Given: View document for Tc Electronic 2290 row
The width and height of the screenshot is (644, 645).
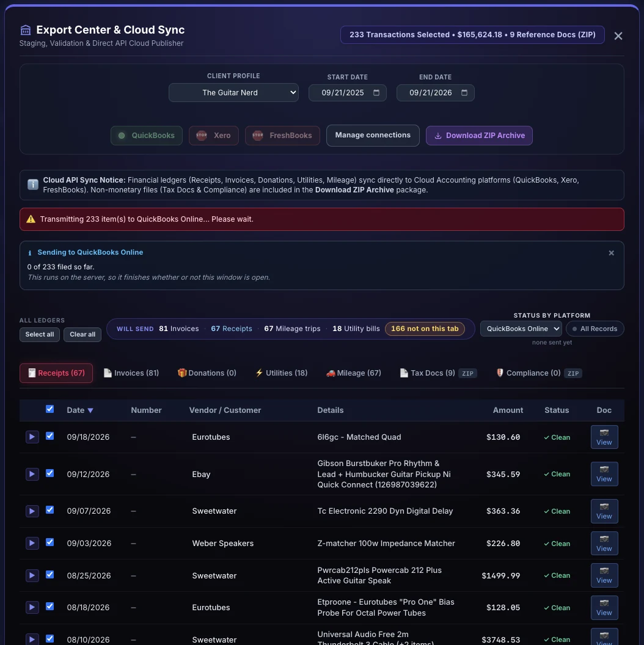Looking at the screenshot, I should point(604,511).
